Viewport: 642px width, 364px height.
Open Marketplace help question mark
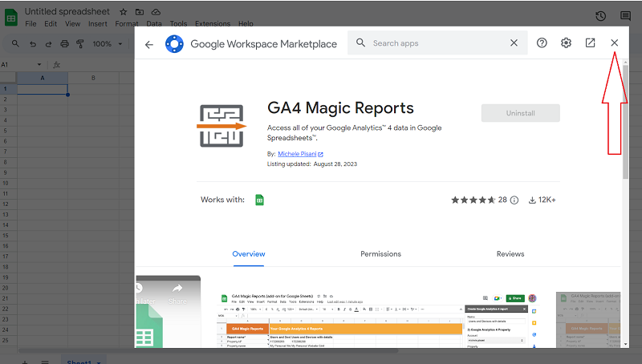(x=542, y=43)
